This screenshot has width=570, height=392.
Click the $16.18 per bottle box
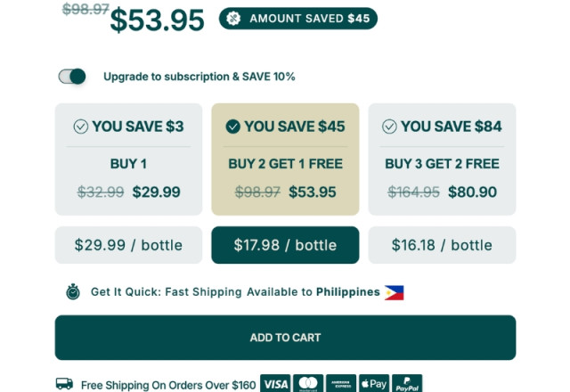(442, 245)
